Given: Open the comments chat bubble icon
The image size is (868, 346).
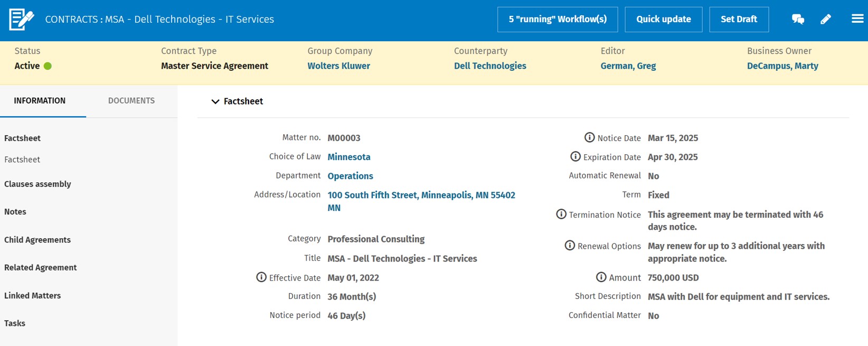Looking at the screenshot, I should point(798,20).
